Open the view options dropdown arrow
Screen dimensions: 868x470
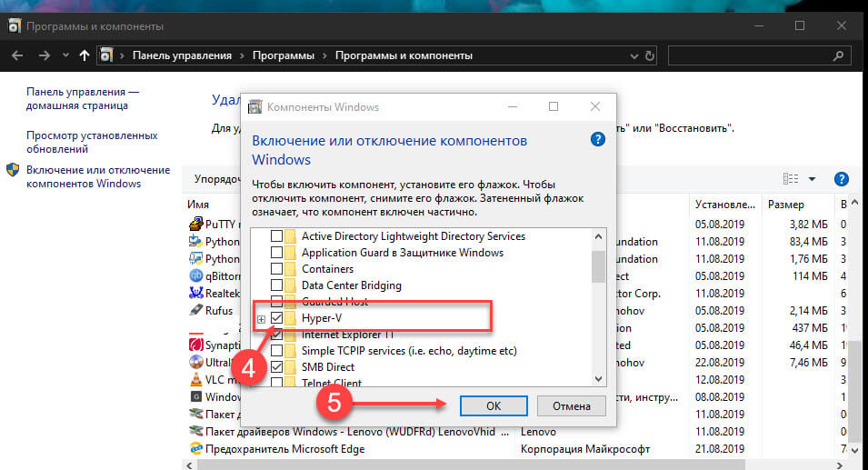tap(812, 179)
